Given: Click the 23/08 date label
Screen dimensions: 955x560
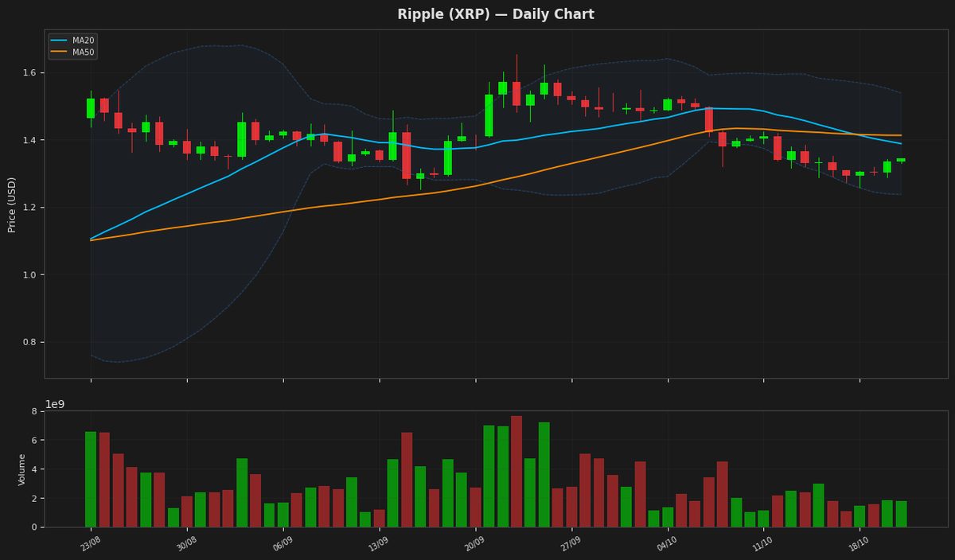Looking at the screenshot, I should pos(90,543).
